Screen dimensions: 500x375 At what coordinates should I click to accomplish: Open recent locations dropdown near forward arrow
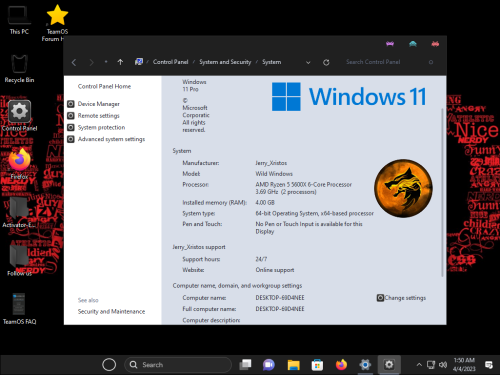(x=106, y=62)
